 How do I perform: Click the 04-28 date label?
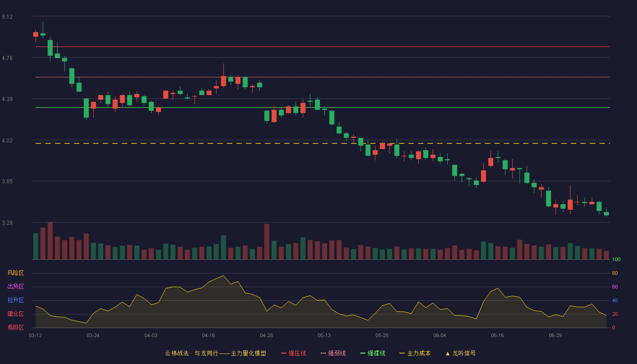pyautogui.click(x=266, y=335)
